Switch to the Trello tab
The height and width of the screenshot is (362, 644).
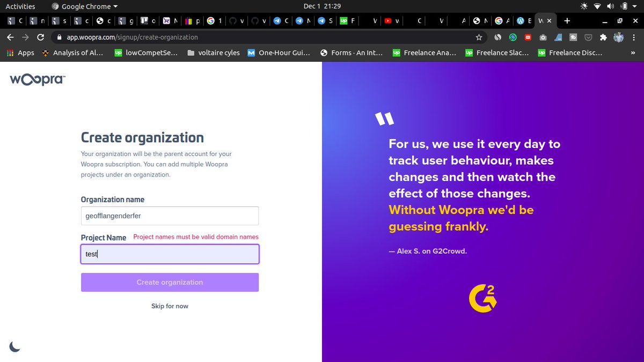click(148, 21)
